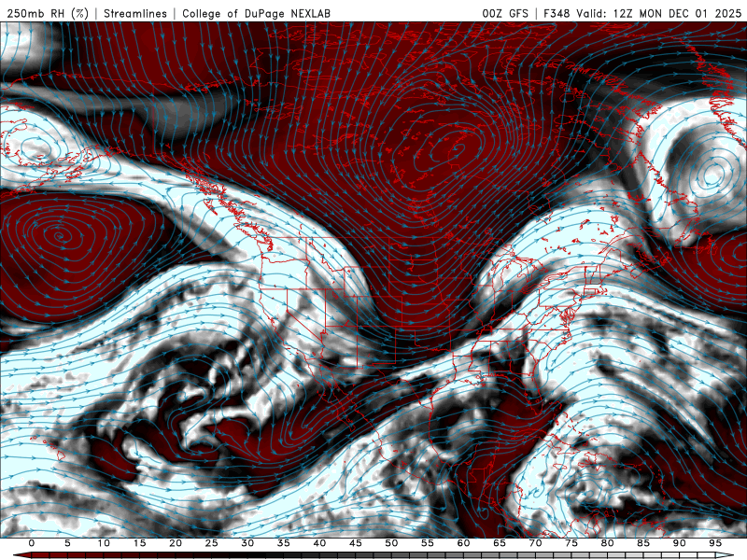Screen dimensions: 747x560
Task: Click the color scale label "85"
Action: pos(643,543)
